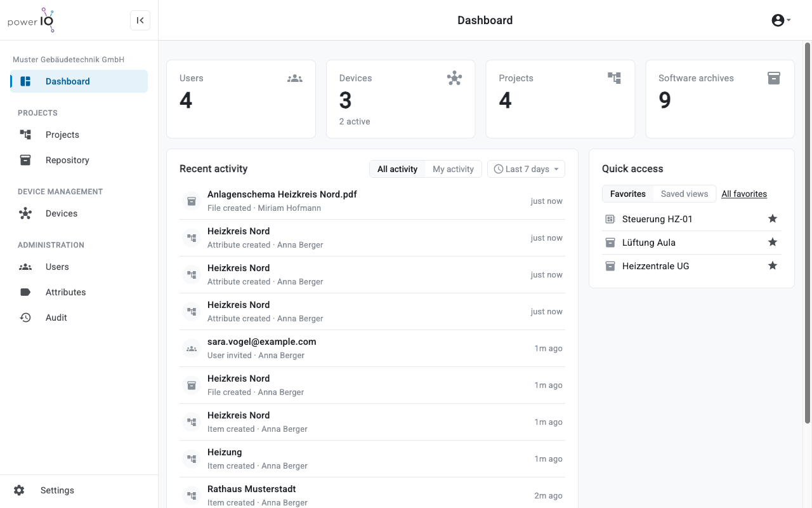
Task: Open the Last 7 days dropdown
Action: pyautogui.click(x=526, y=169)
